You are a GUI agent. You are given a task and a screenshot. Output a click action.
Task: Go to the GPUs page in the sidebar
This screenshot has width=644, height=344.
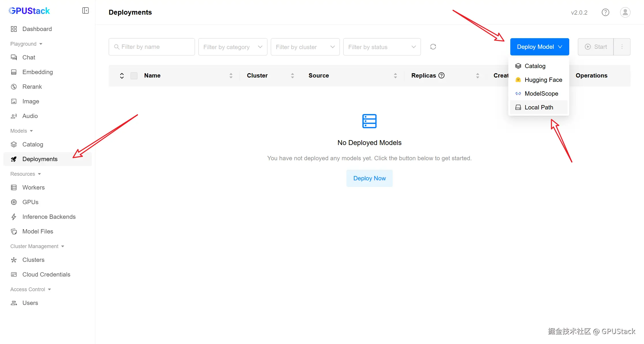[30, 202]
